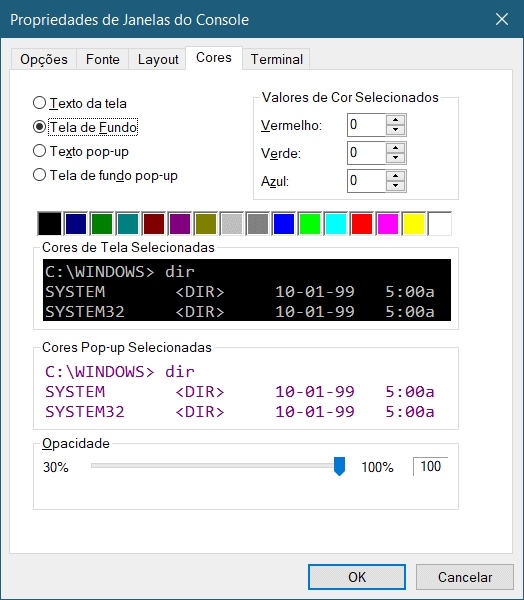Open the Fonte tab
This screenshot has height=600, width=524.
[x=103, y=59]
